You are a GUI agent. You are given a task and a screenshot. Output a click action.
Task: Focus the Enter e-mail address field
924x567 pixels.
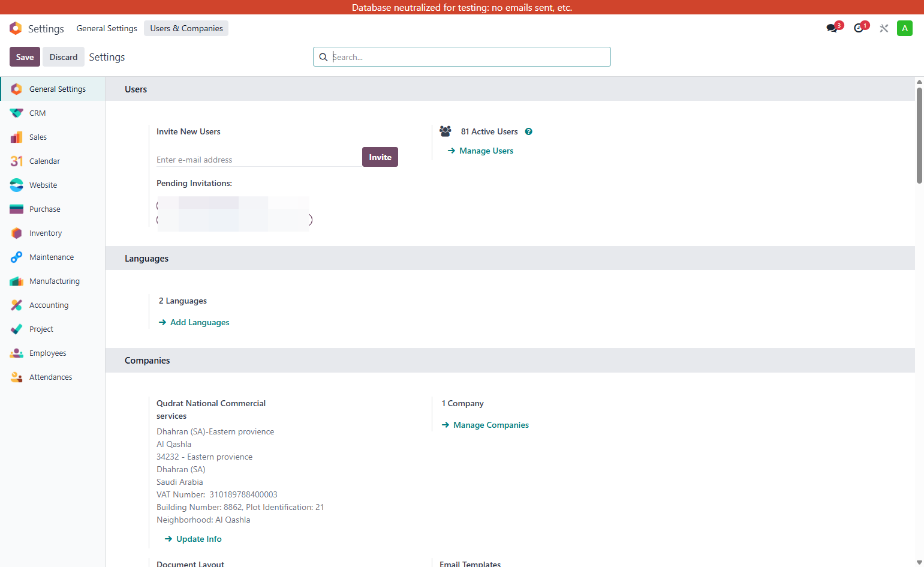point(258,160)
